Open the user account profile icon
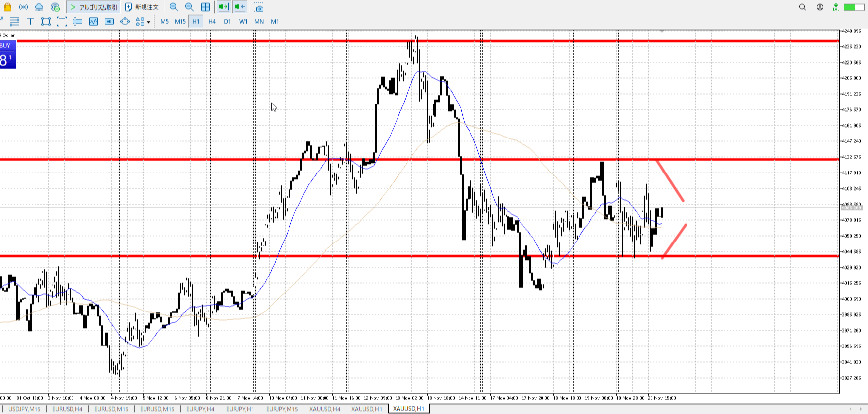868x414 pixels. pos(820,7)
